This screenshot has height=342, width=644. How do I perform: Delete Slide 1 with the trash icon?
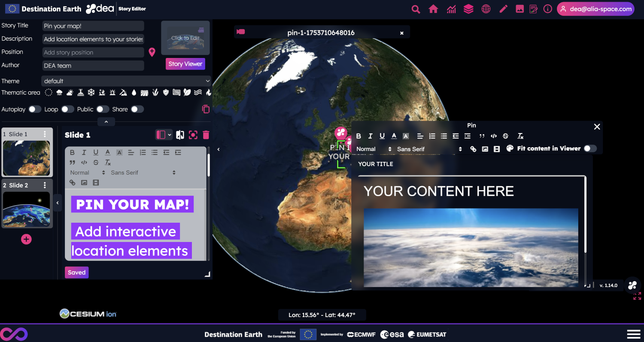coord(206,135)
